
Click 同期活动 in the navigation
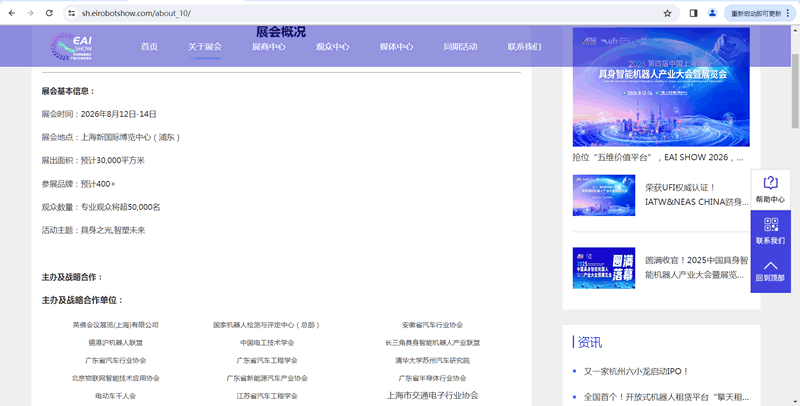tap(460, 47)
